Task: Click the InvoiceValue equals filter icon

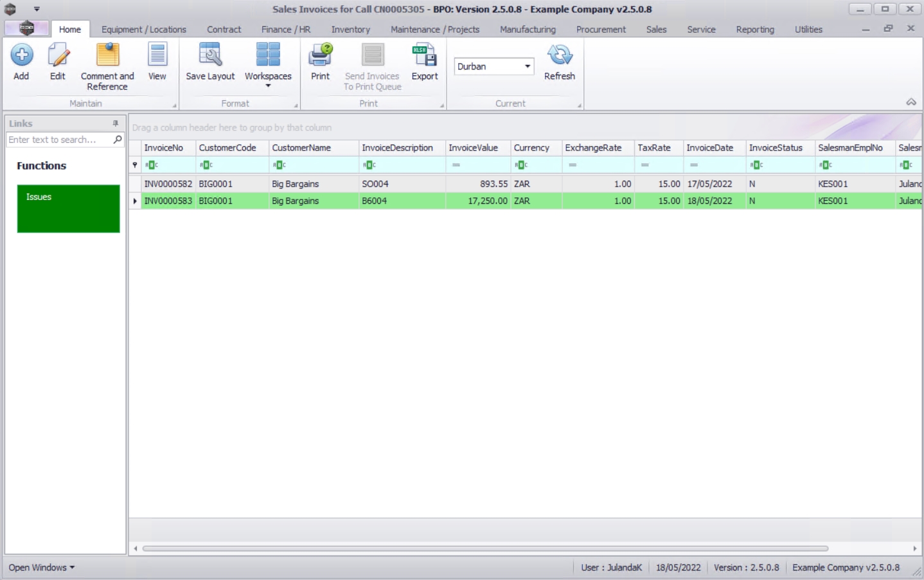Action: pos(456,165)
